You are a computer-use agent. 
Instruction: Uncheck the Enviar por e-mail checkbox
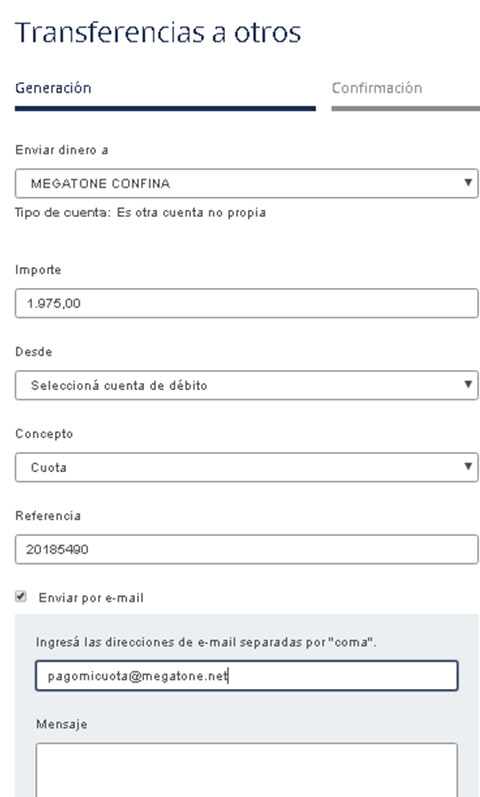(20, 597)
